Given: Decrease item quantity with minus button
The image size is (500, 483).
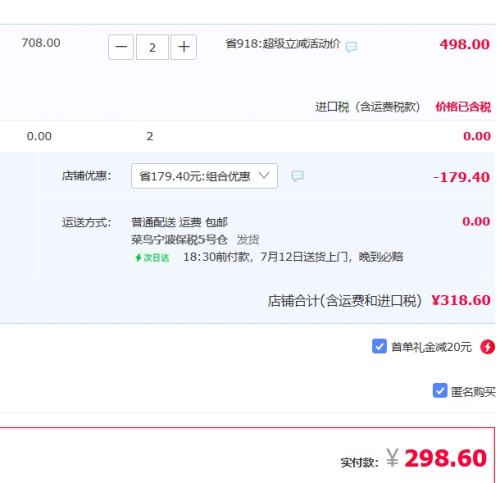Looking at the screenshot, I should 121,47.
